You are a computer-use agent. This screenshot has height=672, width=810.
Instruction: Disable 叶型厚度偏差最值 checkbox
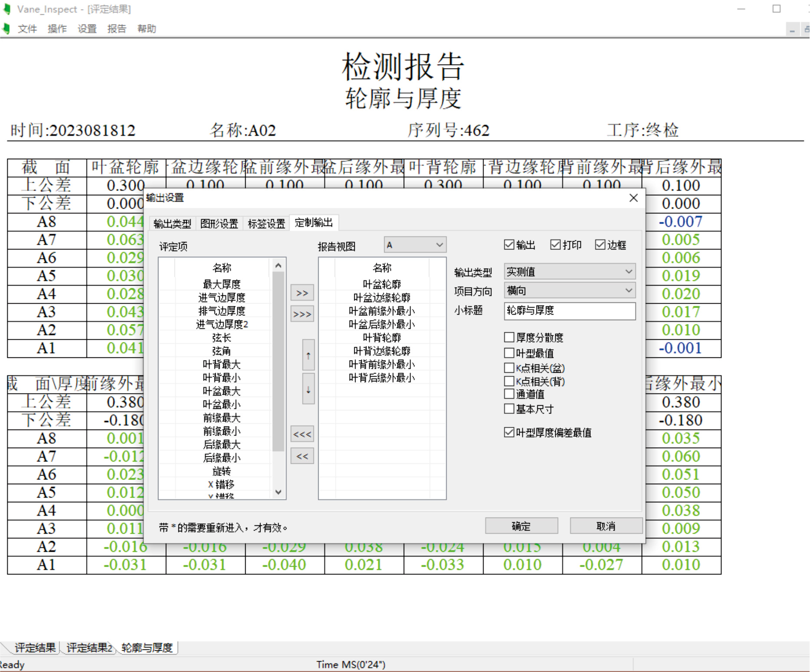[509, 432]
